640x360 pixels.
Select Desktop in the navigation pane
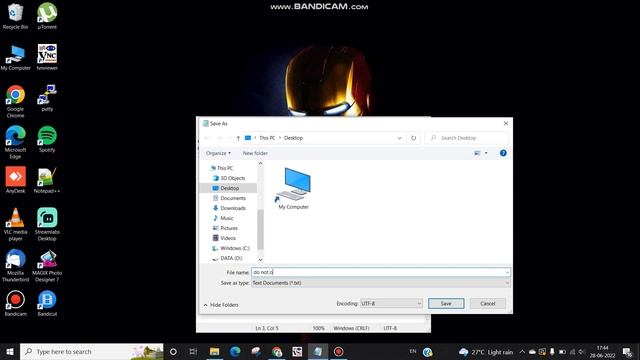(229, 188)
